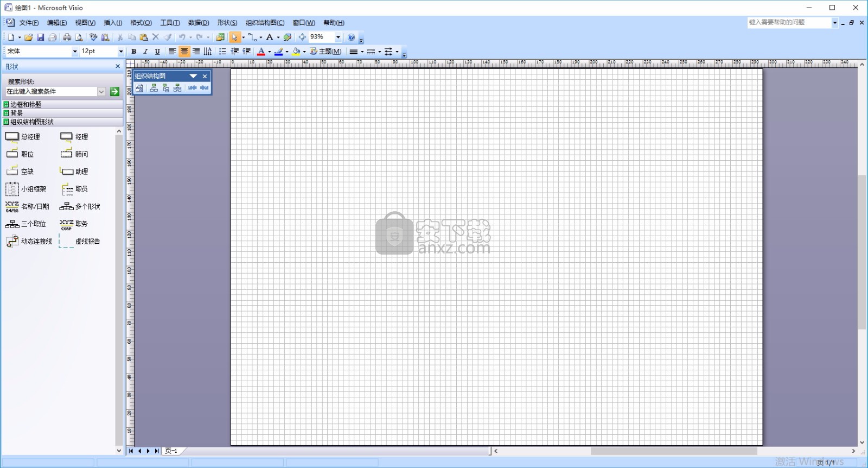Toggle italic formatting

pos(145,52)
